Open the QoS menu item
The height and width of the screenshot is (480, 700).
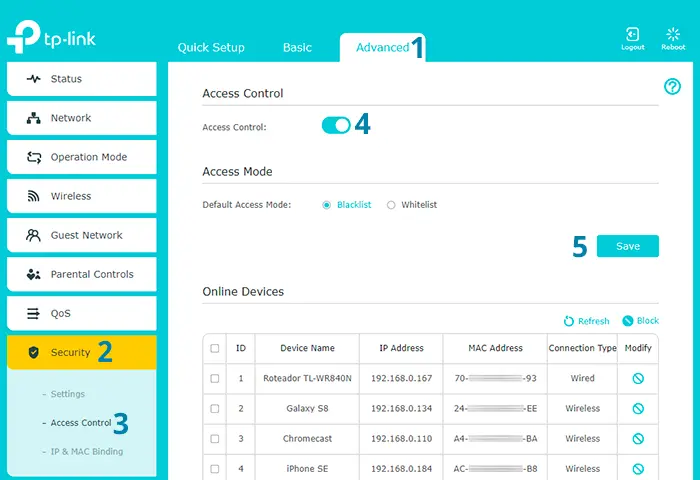pos(82,313)
